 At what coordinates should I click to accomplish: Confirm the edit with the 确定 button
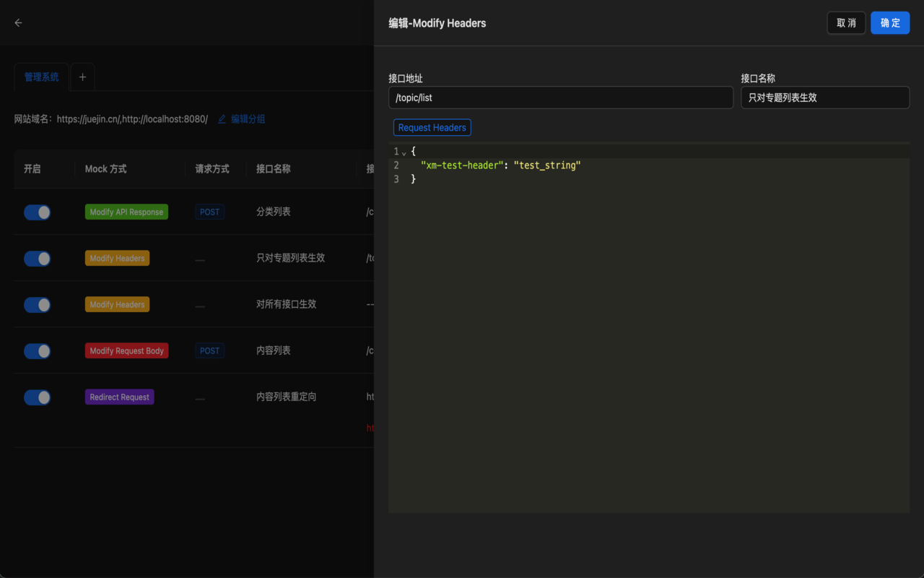(890, 22)
